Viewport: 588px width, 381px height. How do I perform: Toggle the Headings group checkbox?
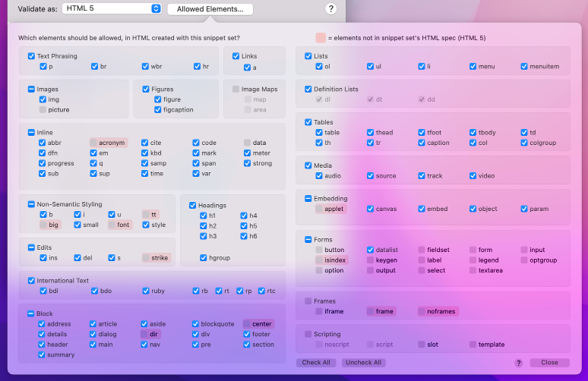pyautogui.click(x=193, y=205)
